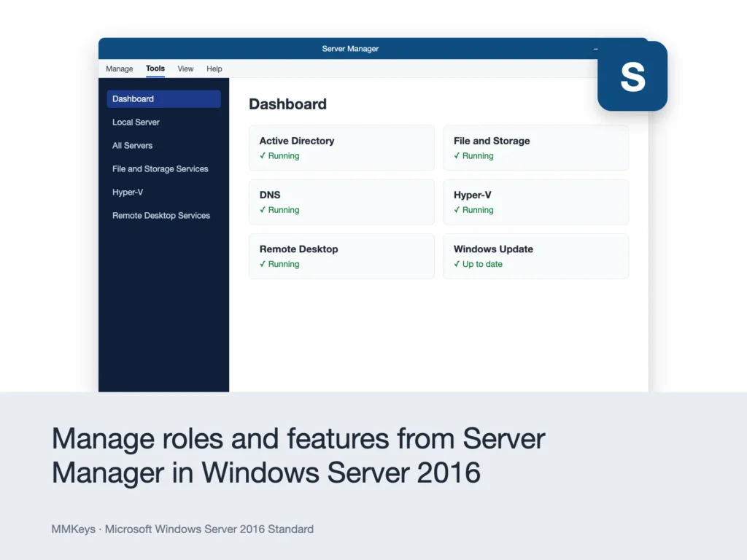Image resolution: width=747 pixels, height=560 pixels.
Task: Open the Active Directory status card
Action: [x=341, y=148]
